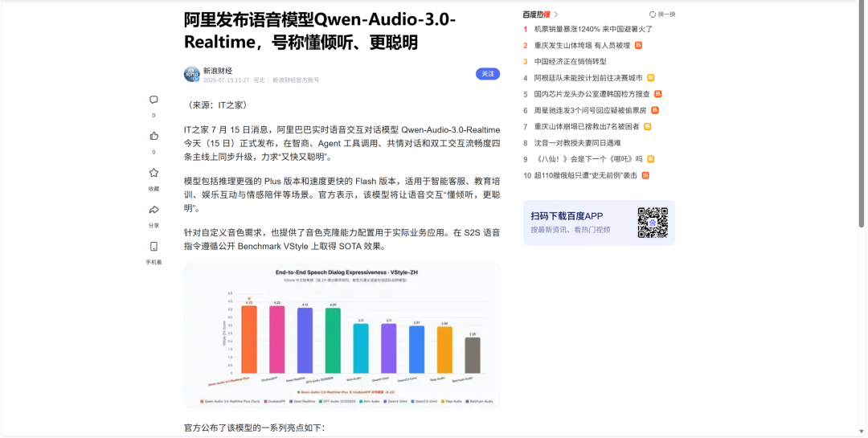Image resolution: width=868 pixels, height=438 pixels.
Task: Click the text （来源：IT之家）
Action: (218, 105)
